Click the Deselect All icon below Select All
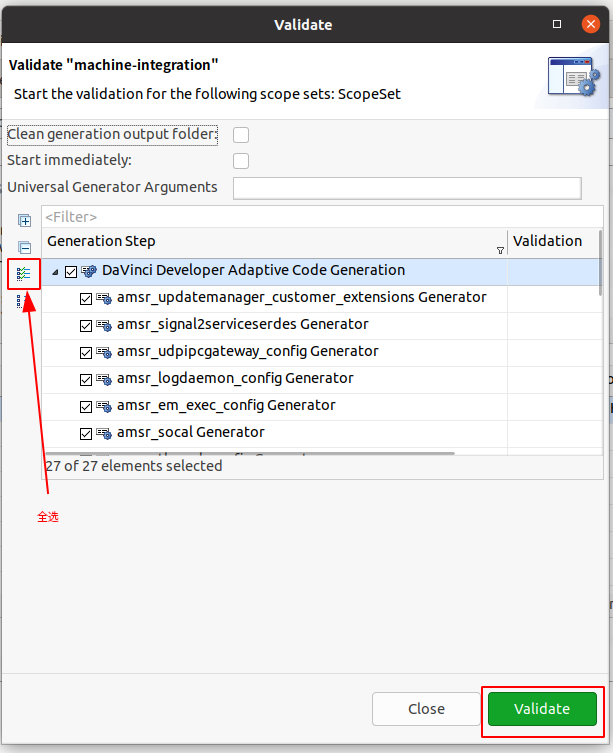 (x=22, y=301)
